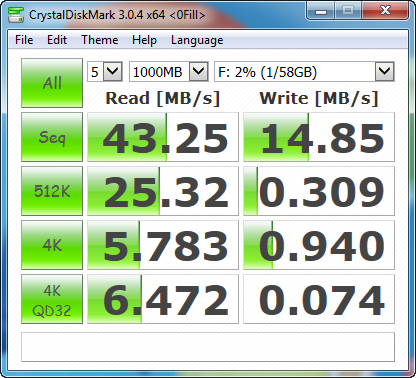Open the F: drive selection dropdown
Viewport: 416px width, 378px height.
[304, 71]
